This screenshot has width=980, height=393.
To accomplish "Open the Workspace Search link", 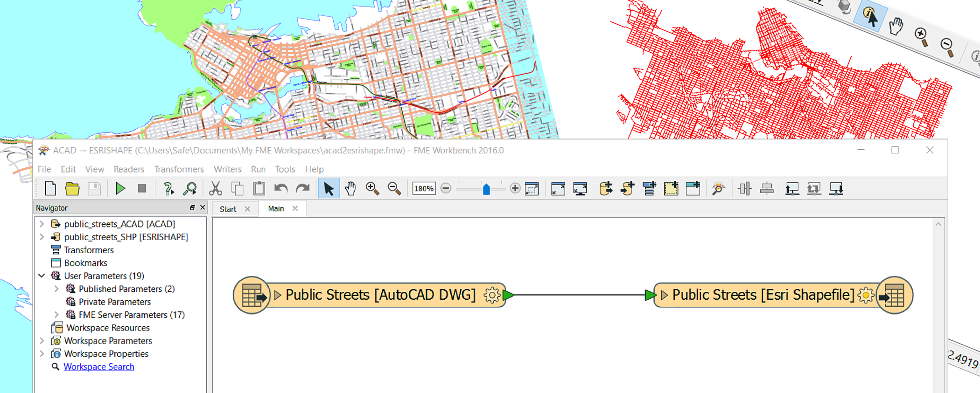I will [99, 367].
